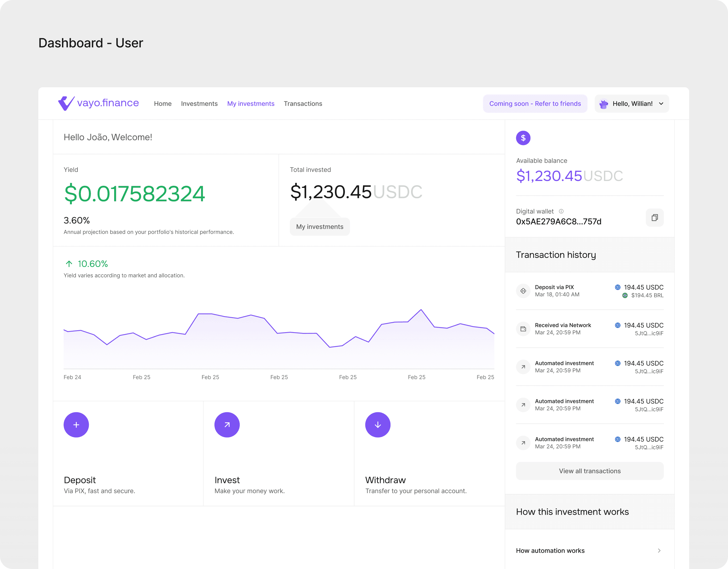Open the Invest card title

tap(227, 480)
